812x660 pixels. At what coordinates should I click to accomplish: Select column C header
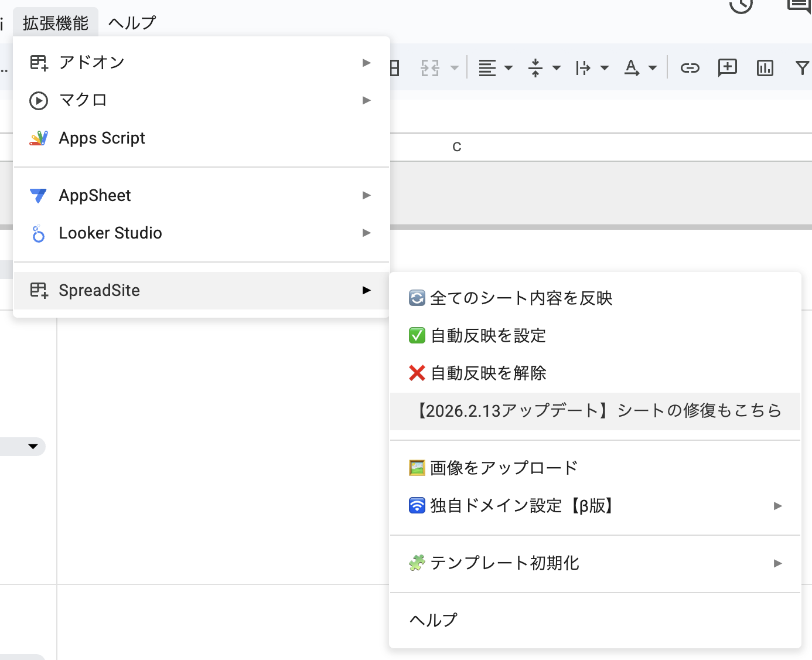click(x=457, y=147)
